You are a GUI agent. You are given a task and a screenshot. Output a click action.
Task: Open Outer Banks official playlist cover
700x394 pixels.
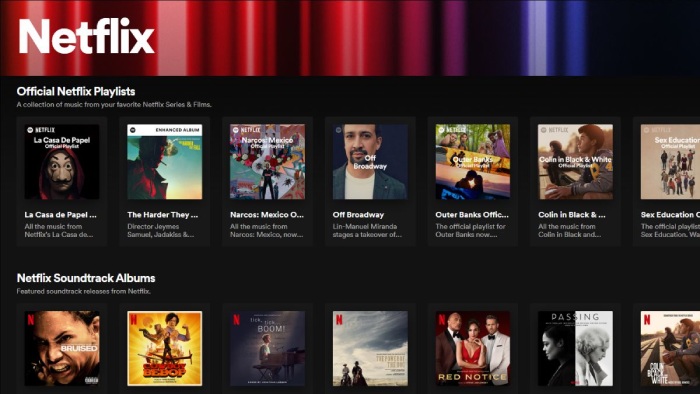[473, 162]
